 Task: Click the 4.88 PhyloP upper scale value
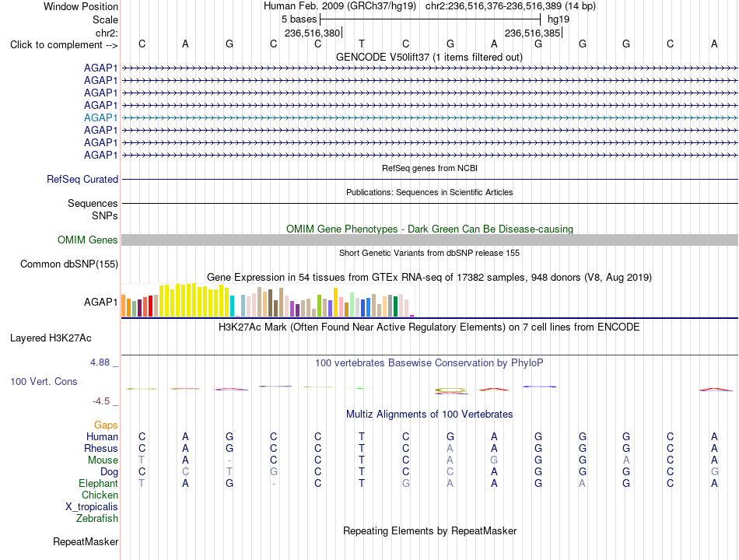click(100, 362)
